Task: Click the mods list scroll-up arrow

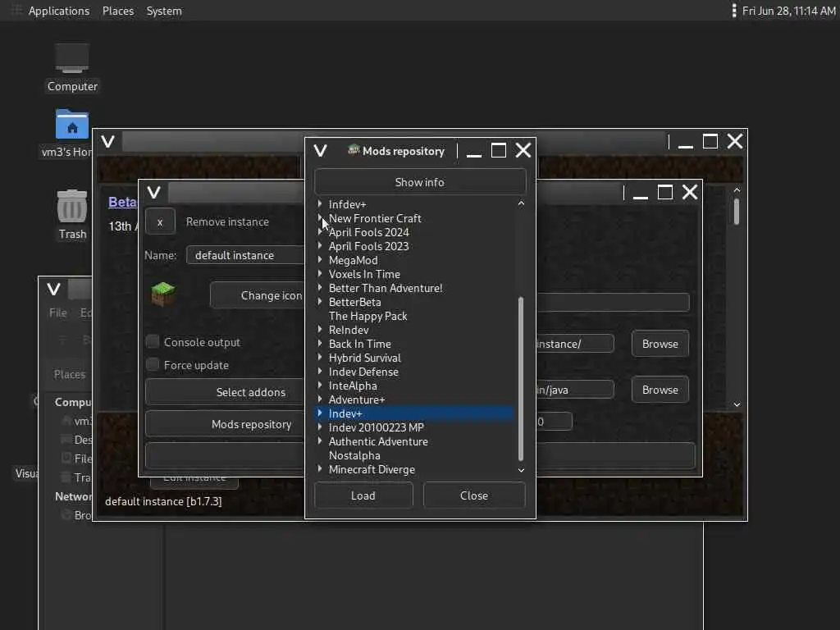Action: coord(521,203)
